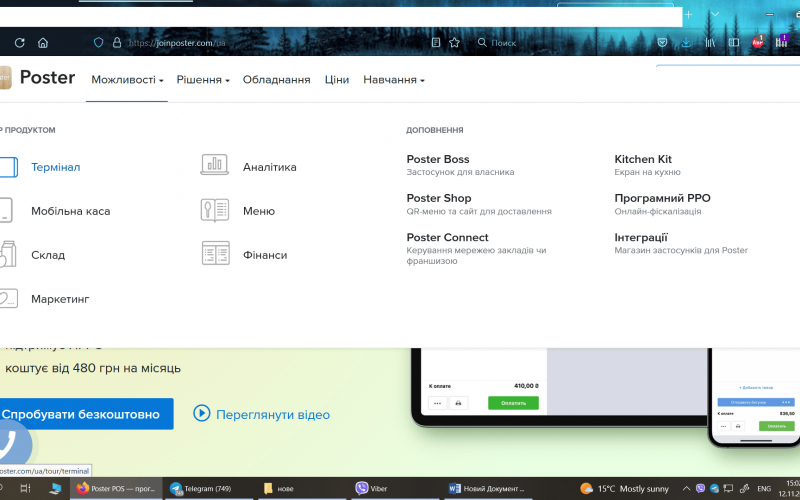The height and width of the screenshot is (500, 800).
Task: Click the Переглянути відео link
Action: (273, 414)
